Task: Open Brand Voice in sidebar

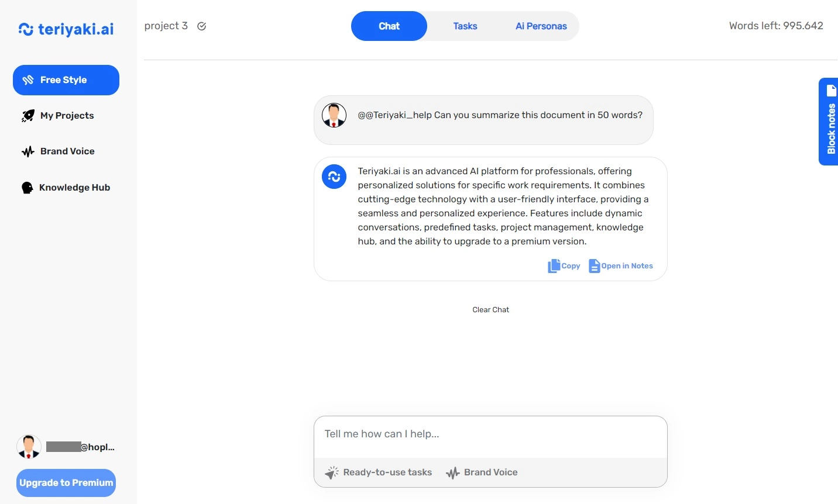Action: click(66, 151)
